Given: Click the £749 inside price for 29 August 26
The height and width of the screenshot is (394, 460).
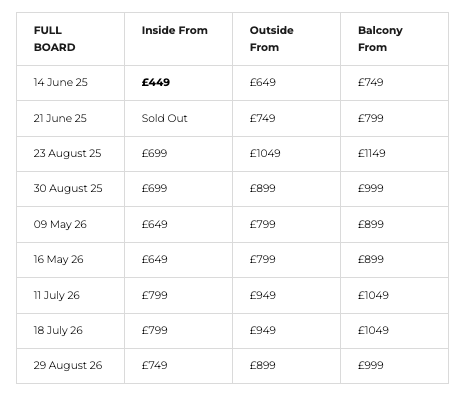Looking at the screenshot, I should pos(154,365).
